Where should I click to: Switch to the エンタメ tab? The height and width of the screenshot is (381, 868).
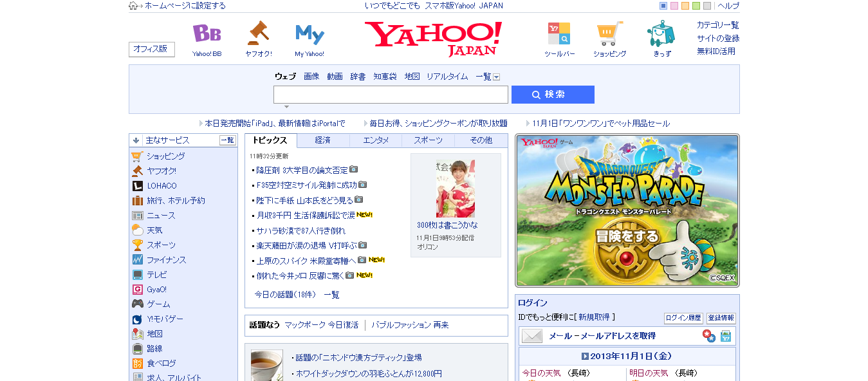(x=376, y=140)
